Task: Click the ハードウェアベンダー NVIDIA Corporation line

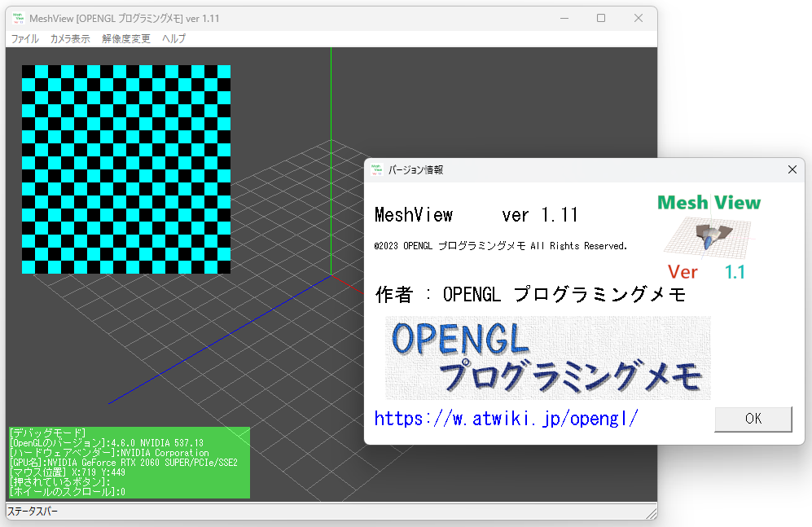Action: pos(109,452)
